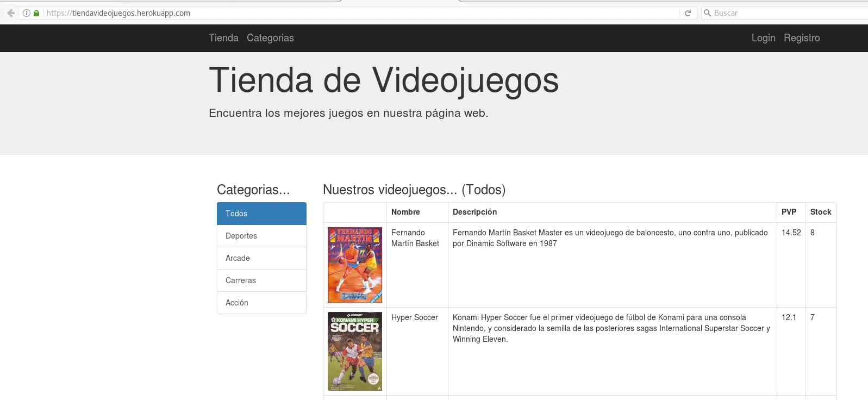
Task: Click the Stock column header
Action: pyautogui.click(x=820, y=212)
